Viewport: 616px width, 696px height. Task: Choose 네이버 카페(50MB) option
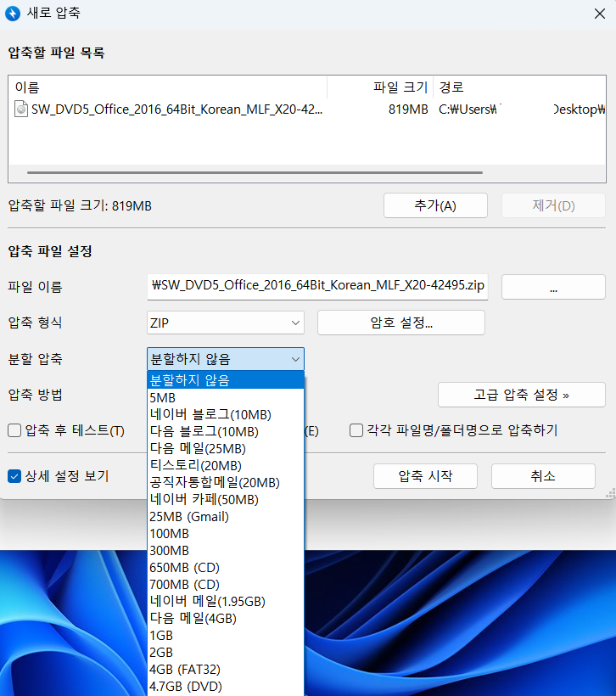(x=226, y=499)
